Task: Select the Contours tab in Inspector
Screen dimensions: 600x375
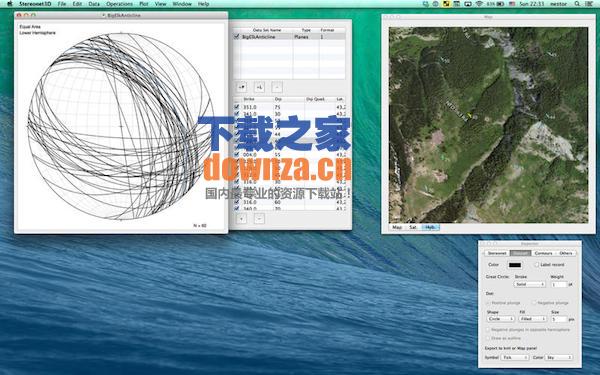Action: [543, 253]
